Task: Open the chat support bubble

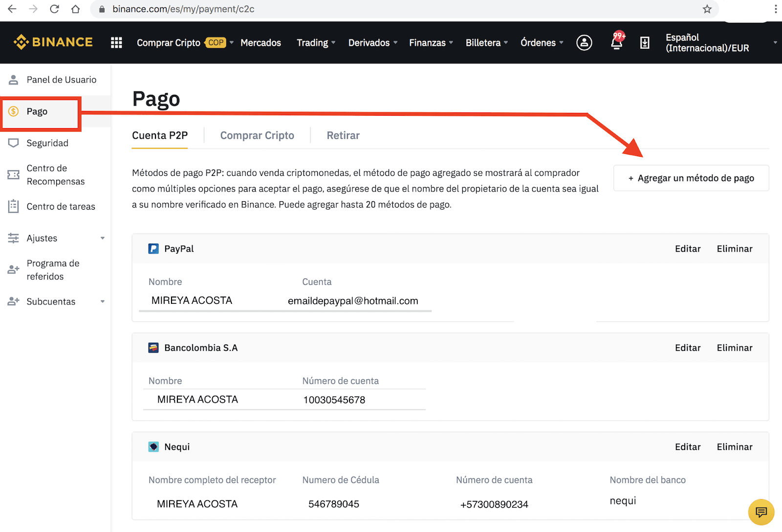Action: [x=761, y=512]
